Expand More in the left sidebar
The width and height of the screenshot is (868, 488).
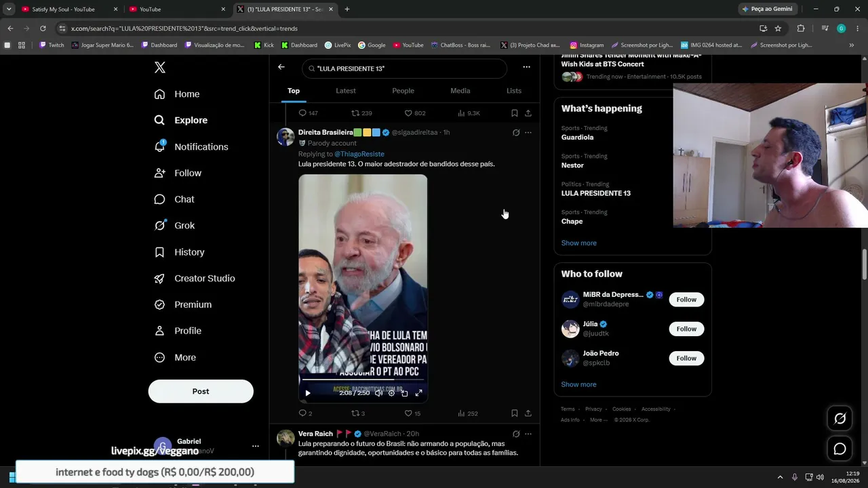point(175,357)
